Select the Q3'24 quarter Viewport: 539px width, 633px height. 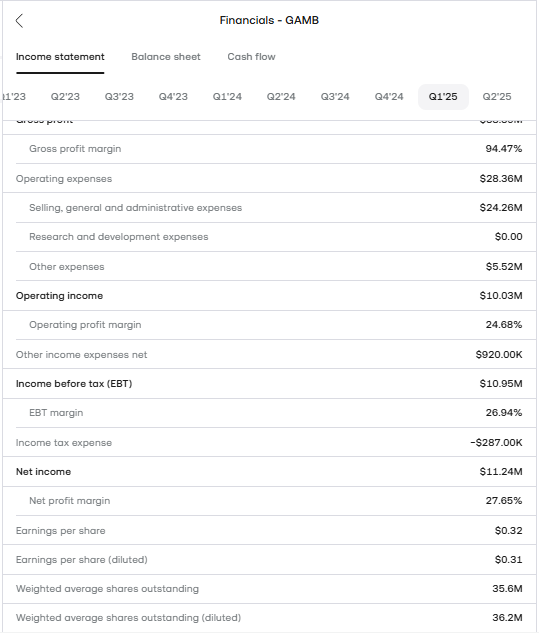[x=335, y=96]
